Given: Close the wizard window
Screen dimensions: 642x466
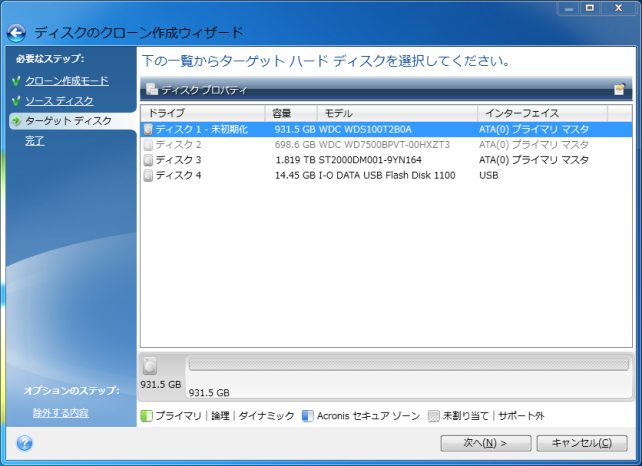Looking at the screenshot, I should pyautogui.click(x=618, y=8).
